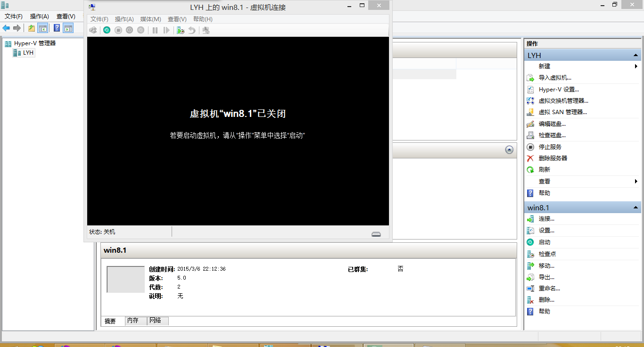The height and width of the screenshot is (347, 644).
Task: Click 新建 label in Actions pane
Action: coord(545,66)
